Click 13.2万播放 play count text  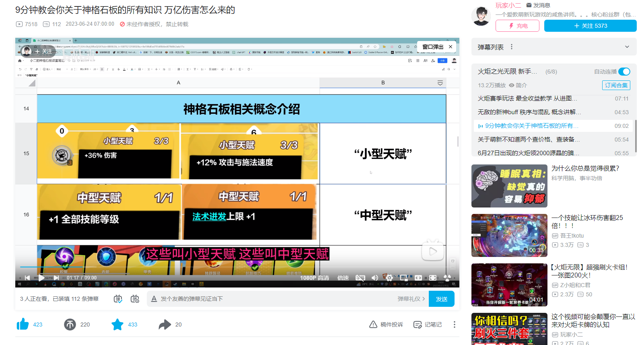pyautogui.click(x=492, y=85)
